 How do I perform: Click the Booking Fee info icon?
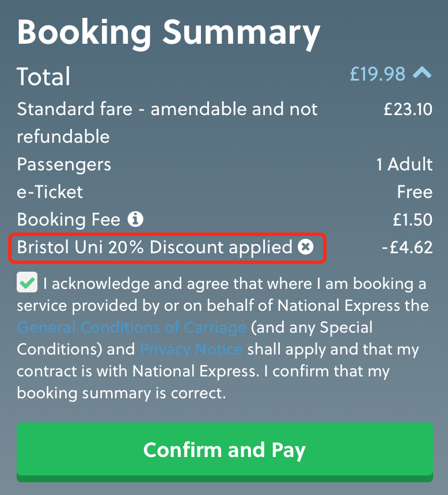136,219
